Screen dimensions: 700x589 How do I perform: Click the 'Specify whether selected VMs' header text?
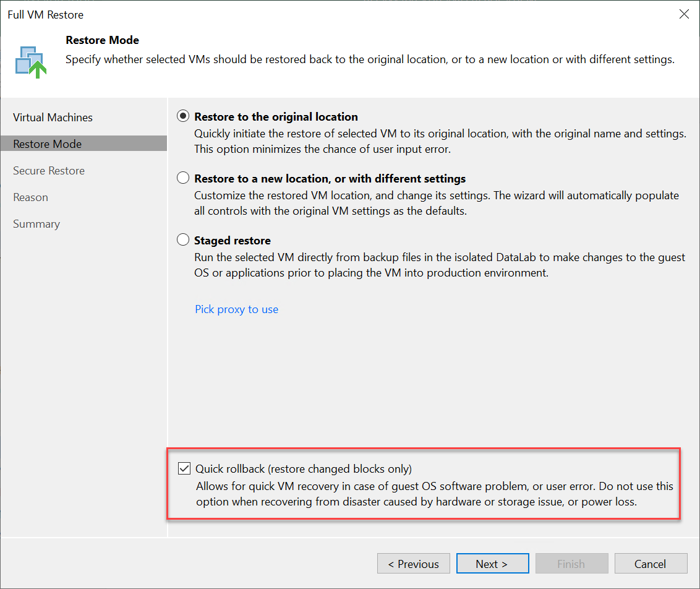[370, 59]
